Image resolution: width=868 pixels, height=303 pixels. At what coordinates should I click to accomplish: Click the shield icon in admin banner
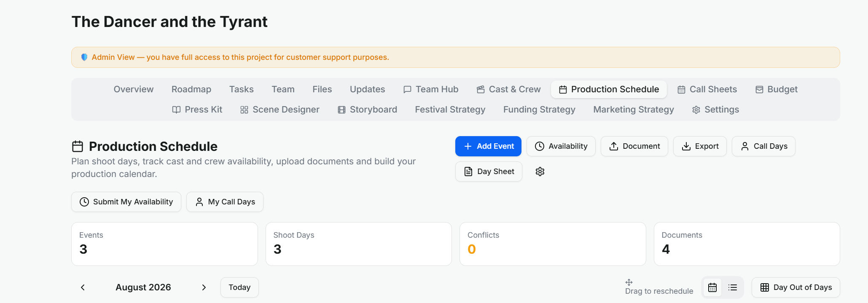coord(84,57)
